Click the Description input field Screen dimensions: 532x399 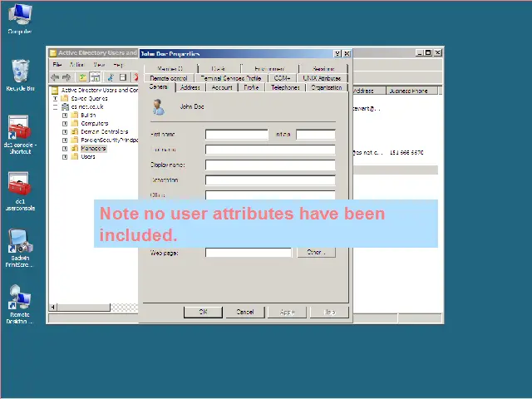point(270,180)
